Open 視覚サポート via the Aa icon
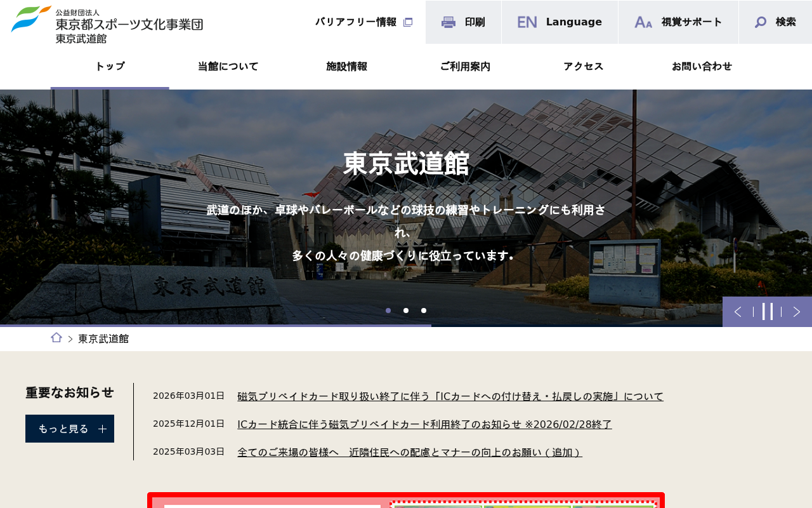Screen dimensions: 812x508 pyautogui.click(x=643, y=22)
